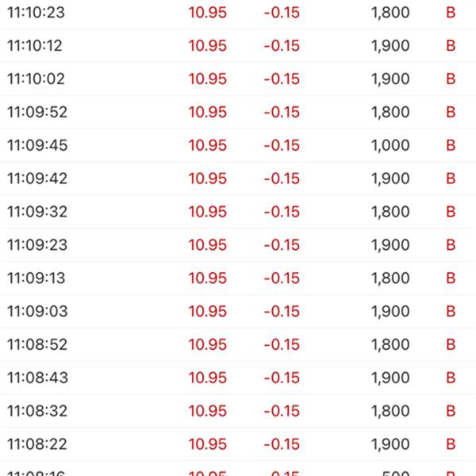Select the trade at 11:09:52
476x476 pixels.
[238, 113]
